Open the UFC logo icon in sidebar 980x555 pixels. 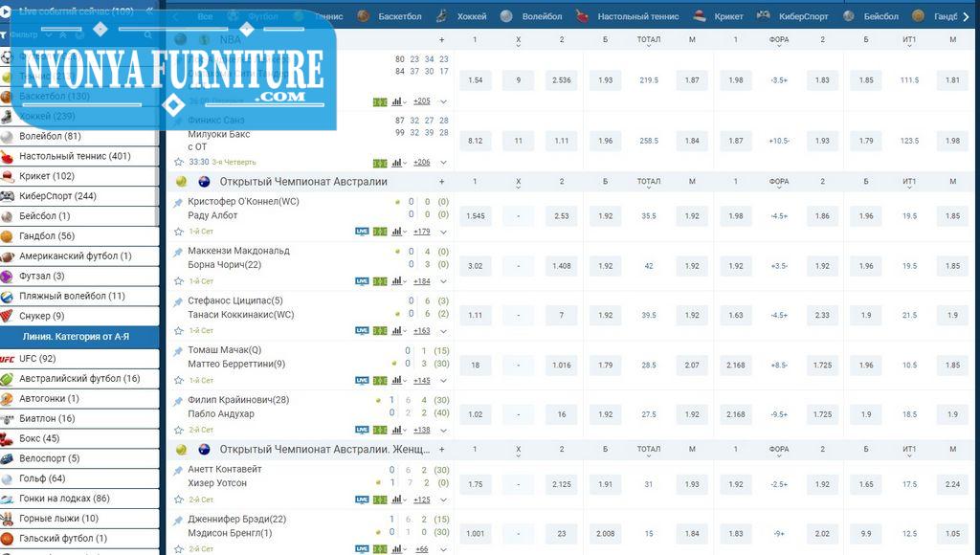7,359
